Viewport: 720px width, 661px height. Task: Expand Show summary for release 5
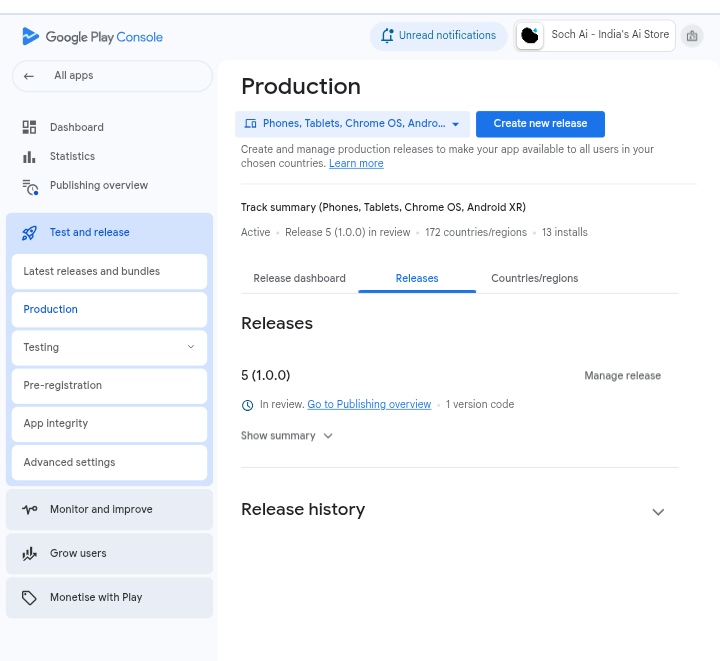[286, 436]
